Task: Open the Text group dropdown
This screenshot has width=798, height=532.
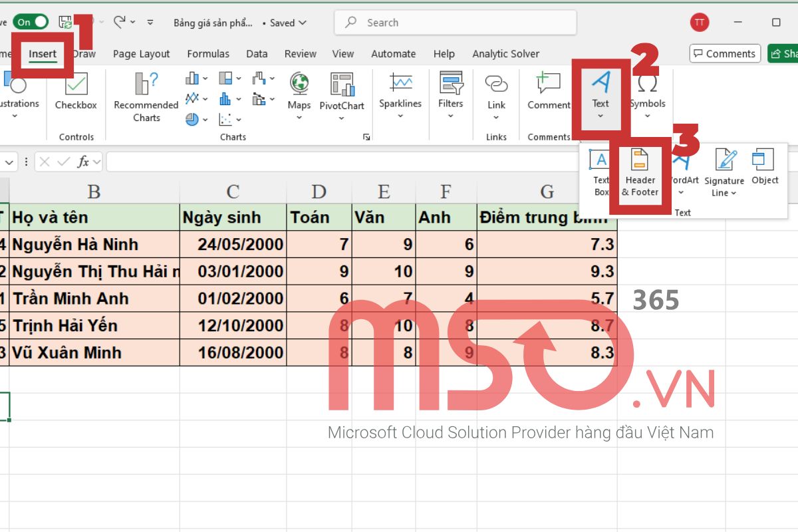Action: point(600,96)
